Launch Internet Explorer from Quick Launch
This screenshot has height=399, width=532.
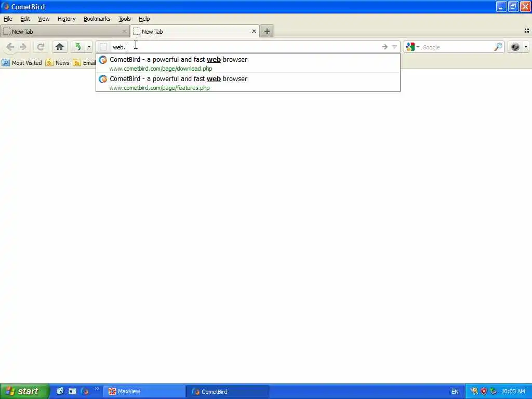point(60,391)
